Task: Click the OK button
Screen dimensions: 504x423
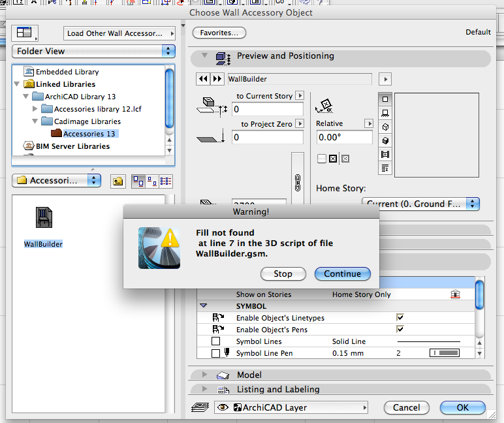Action: [462, 407]
